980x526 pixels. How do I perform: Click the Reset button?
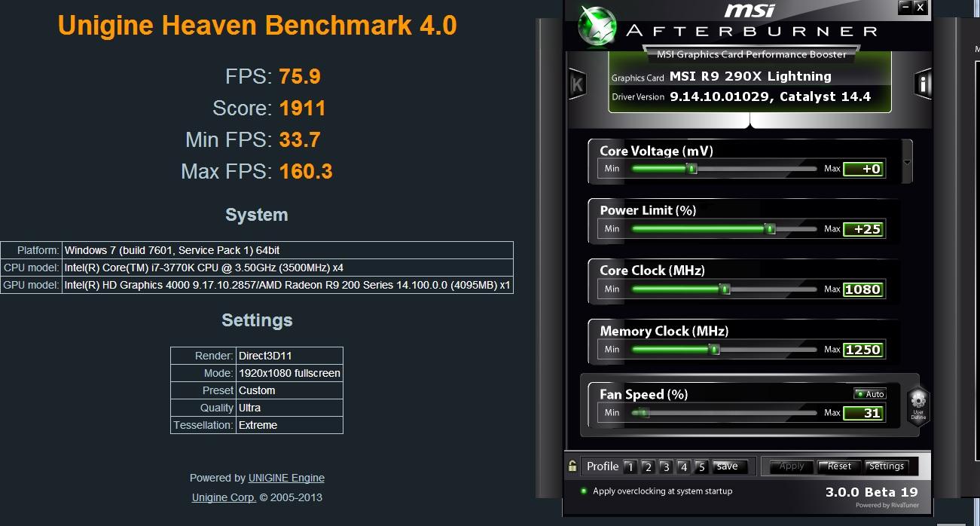click(839, 466)
